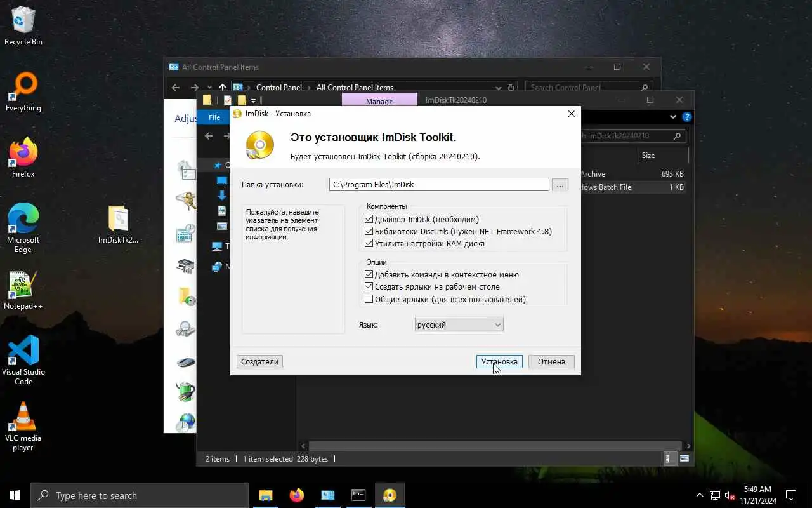
Task: Enable Общие ярлыки для всех пользователей
Action: point(369,299)
